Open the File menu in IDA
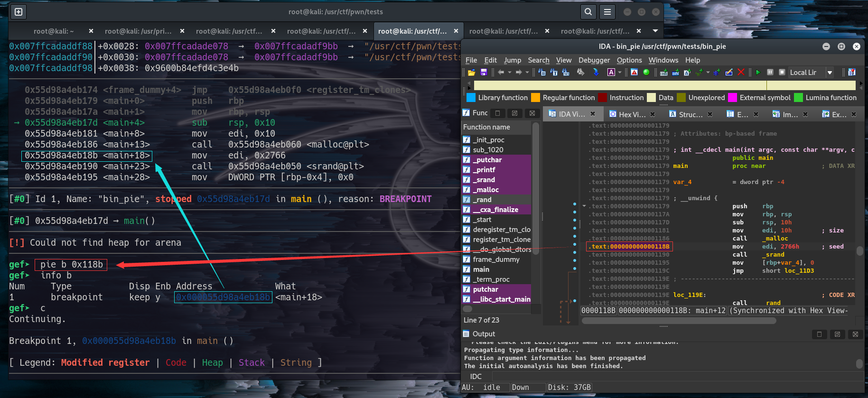 coord(471,60)
